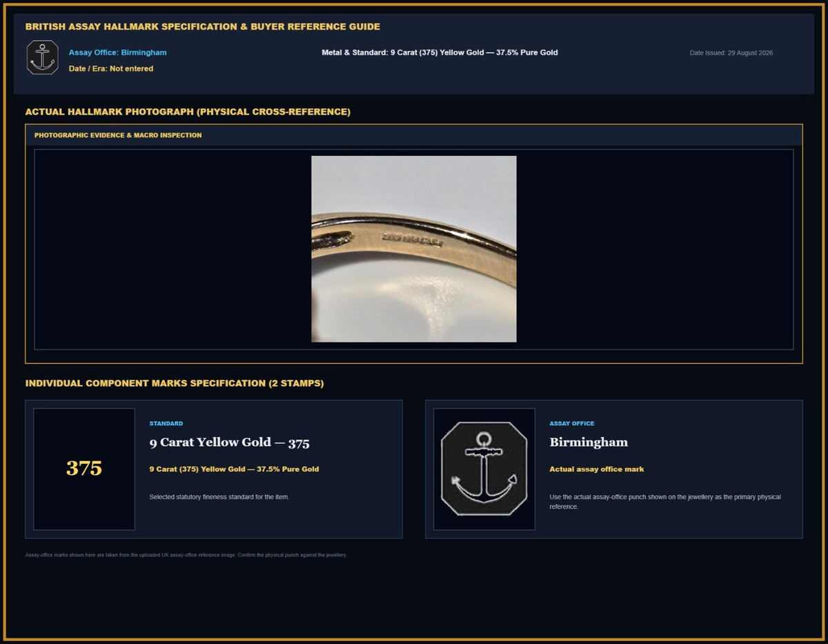Select the 9 Carat Yellow Gold — 375 heading
Screen dimensions: 828x644
(x=229, y=442)
